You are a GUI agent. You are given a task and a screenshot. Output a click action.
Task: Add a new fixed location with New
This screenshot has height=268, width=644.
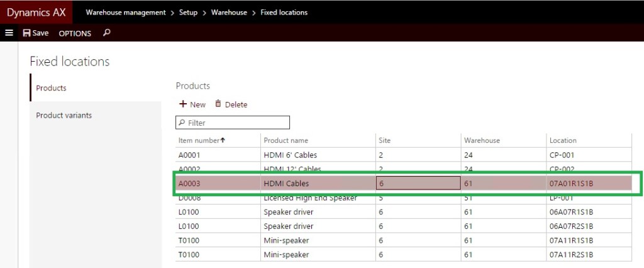click(192, 104)
